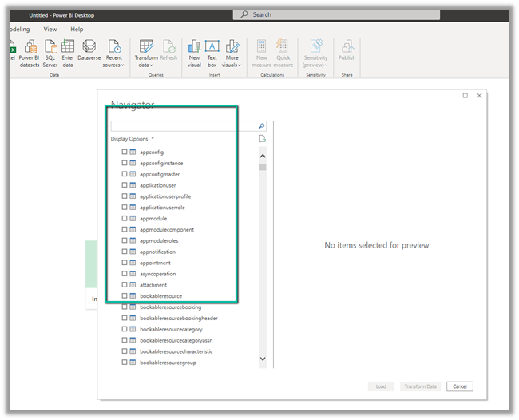The height and width of the screenshot is (420, 519).
Task: Click the New visual icon
Action: click(x=194, y=47)
